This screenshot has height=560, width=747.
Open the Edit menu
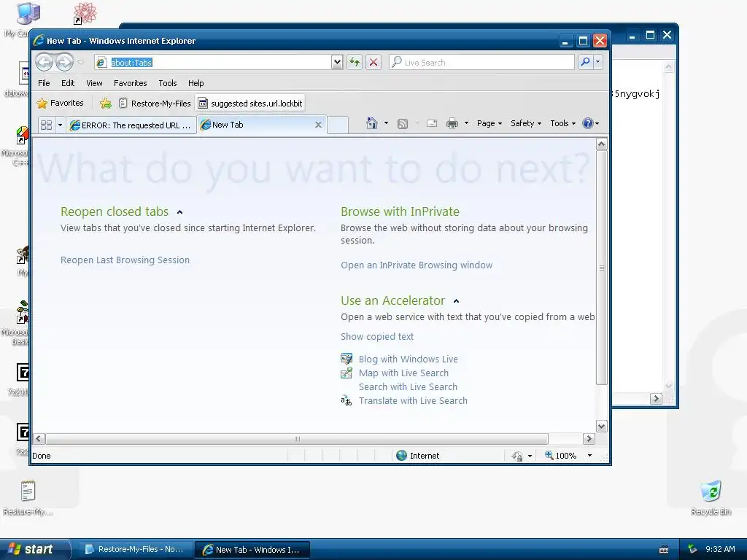coord(68,83)
